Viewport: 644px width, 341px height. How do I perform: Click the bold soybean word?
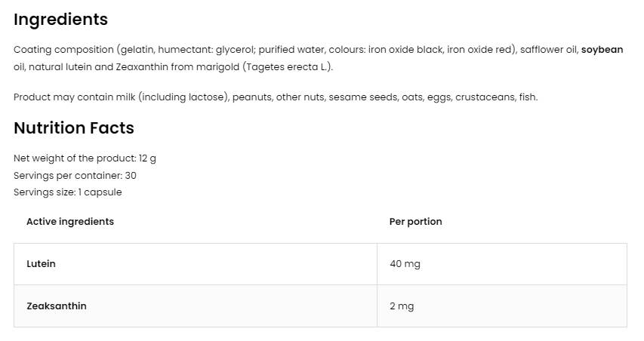pos(602,50)
